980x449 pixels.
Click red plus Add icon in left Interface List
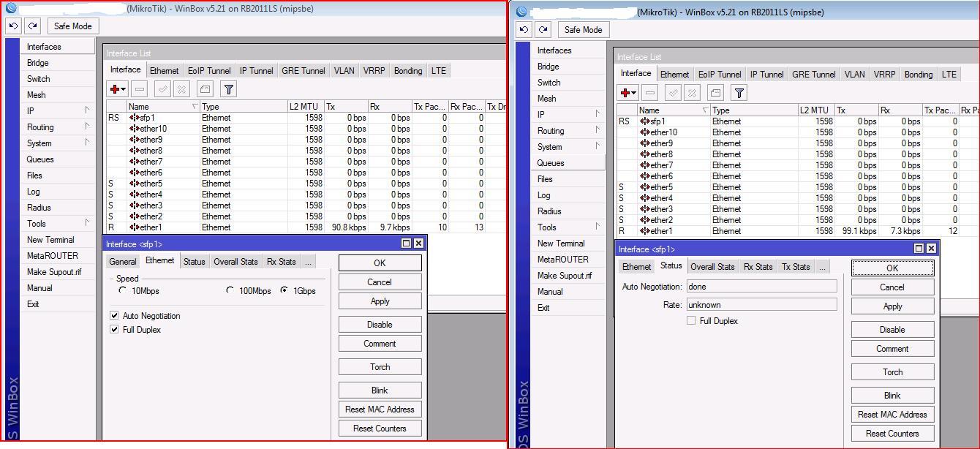117,89
